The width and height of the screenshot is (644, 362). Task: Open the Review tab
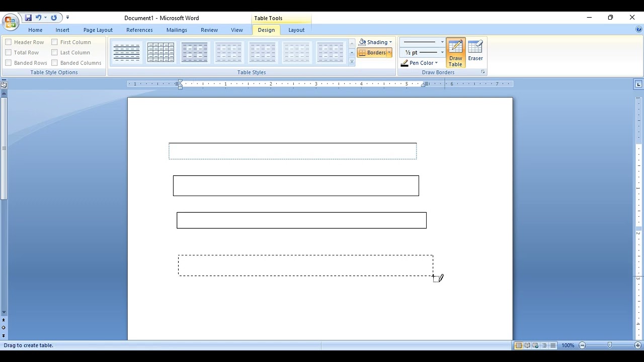click(x=209, y=30)
